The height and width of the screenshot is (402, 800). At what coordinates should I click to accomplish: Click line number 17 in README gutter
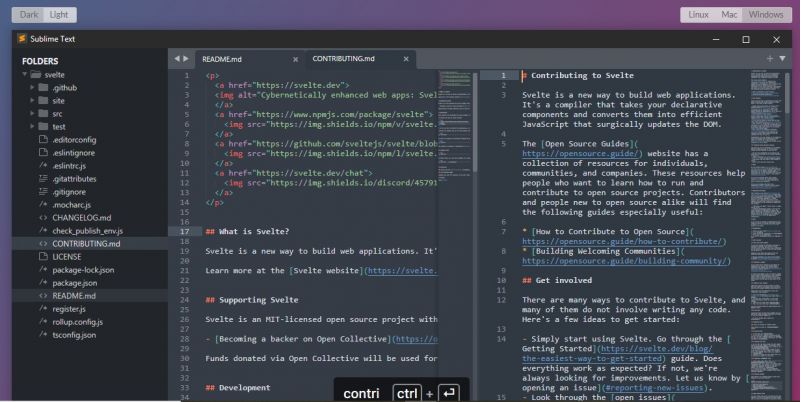pyautogui.click(x=184, y=232)
